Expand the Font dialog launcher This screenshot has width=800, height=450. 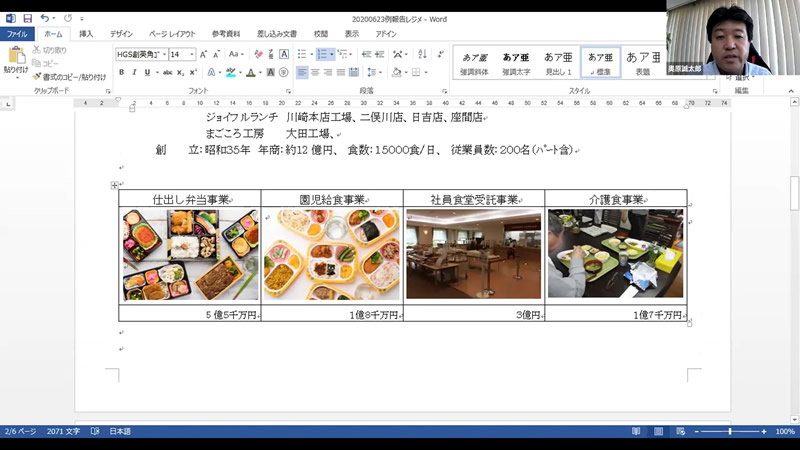[288, 91]
